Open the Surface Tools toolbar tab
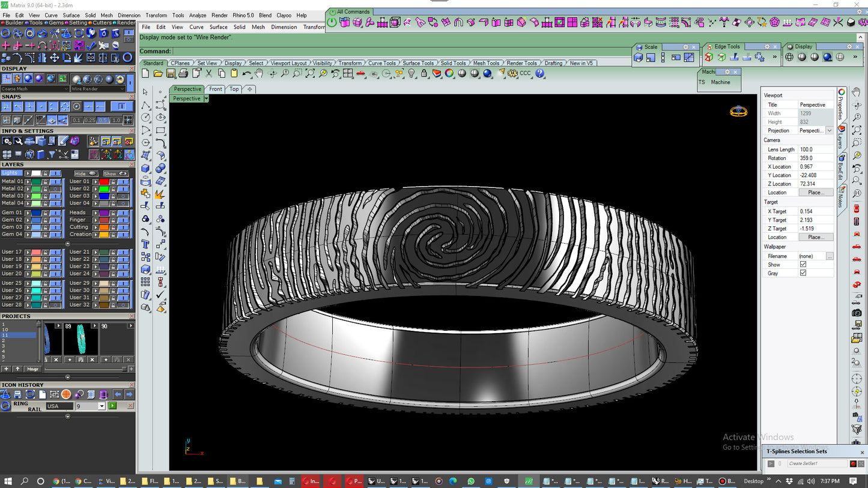 pyautogui.click(x=417, y=63)
